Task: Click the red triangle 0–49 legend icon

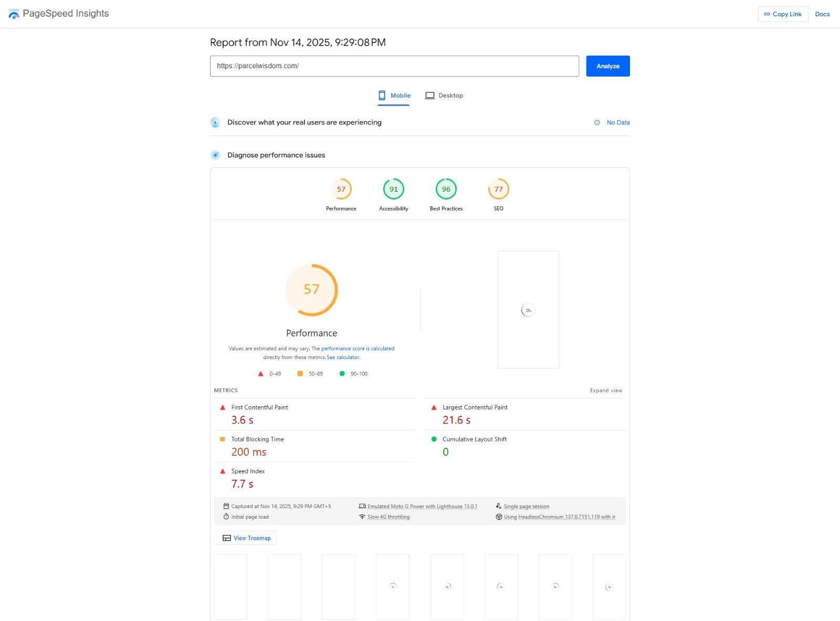Action: [260, 374]
